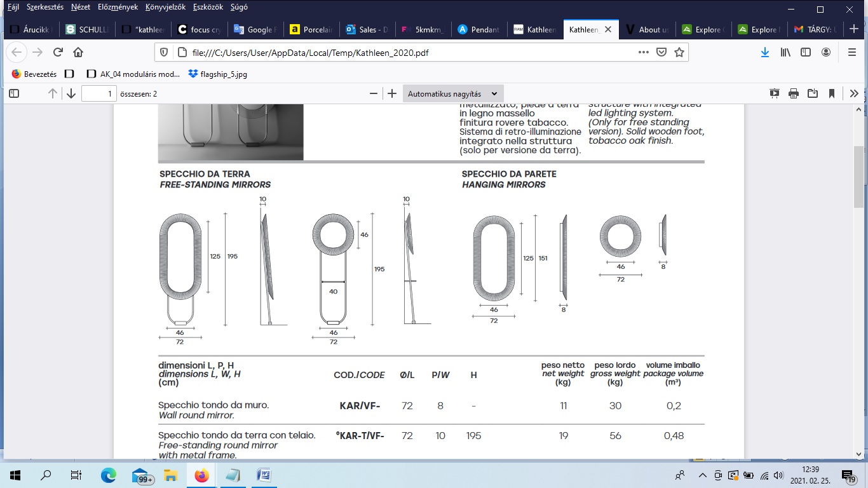The width and height of the screenshot is (868, 488).
Task: Open File Explorer from taskbar
Action: [170, 475]
